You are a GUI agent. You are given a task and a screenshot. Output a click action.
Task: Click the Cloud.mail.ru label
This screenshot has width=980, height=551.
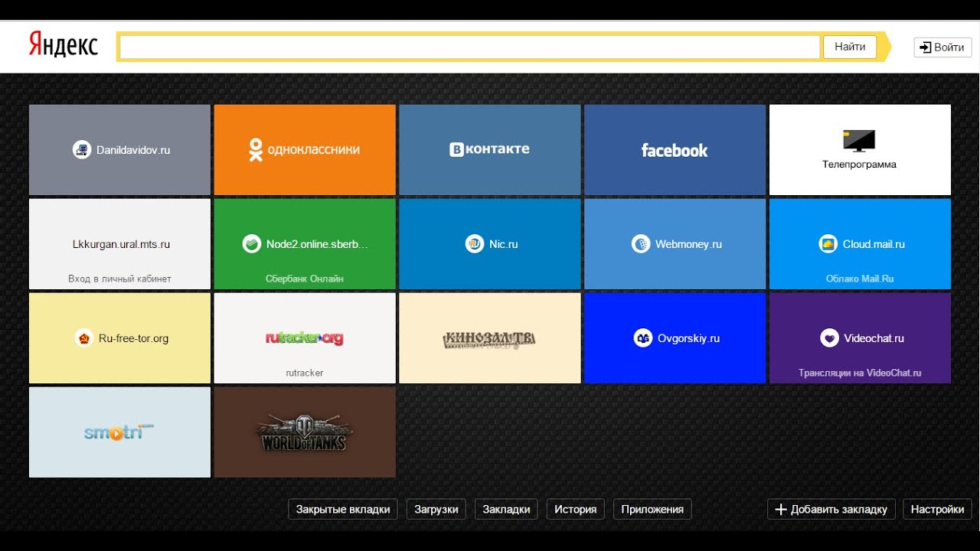coord(874,244)
